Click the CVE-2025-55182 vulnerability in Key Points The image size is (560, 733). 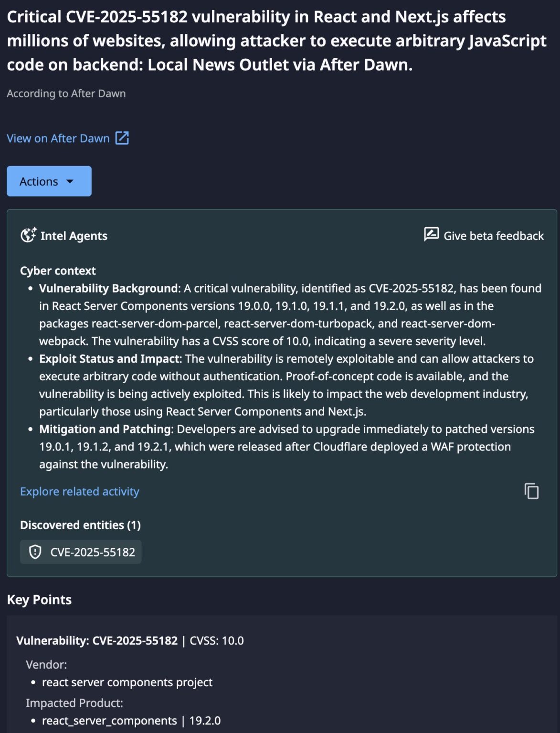(x=135, y=641)
